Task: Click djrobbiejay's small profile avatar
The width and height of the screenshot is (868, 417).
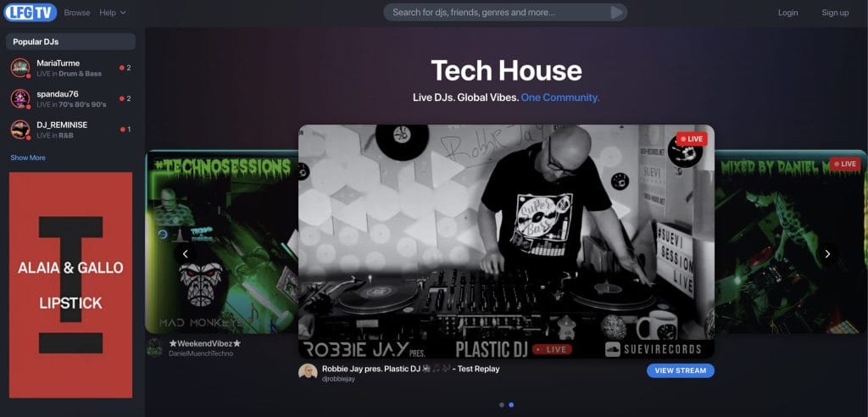Action: pos(308,373)
